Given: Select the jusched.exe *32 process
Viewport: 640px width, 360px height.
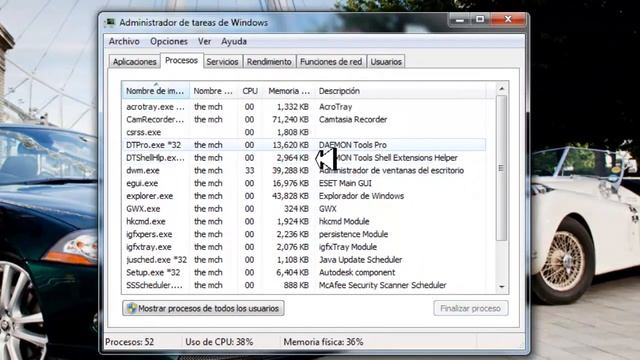Looking at the screenshot, I should coord(304,260).
